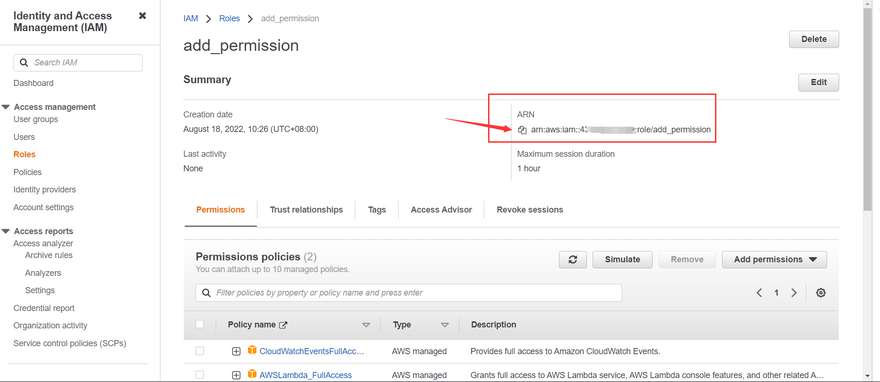Screen dimensions: 880x382
Task: Open Users in the sidebar
Action: click(24, 137)
